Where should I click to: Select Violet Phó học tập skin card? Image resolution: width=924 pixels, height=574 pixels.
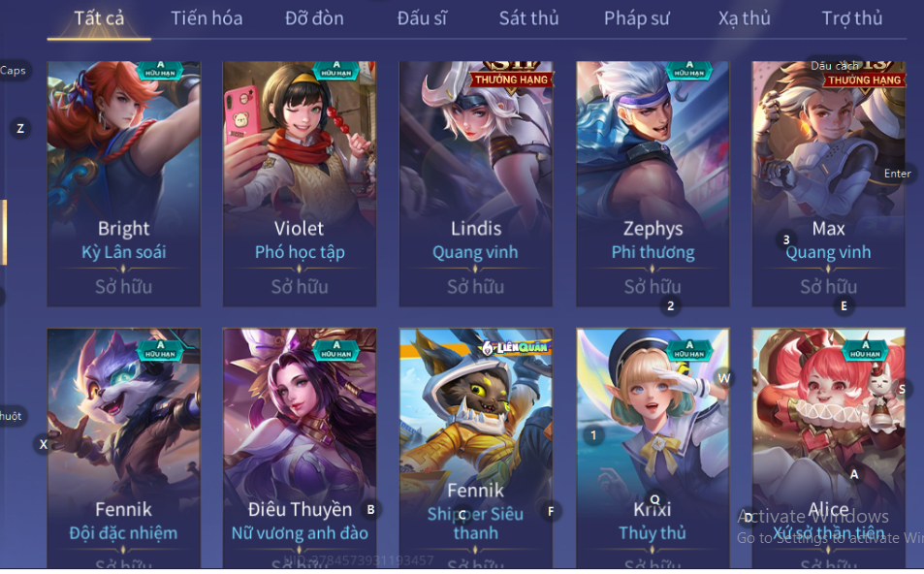(x=300, y=184)
